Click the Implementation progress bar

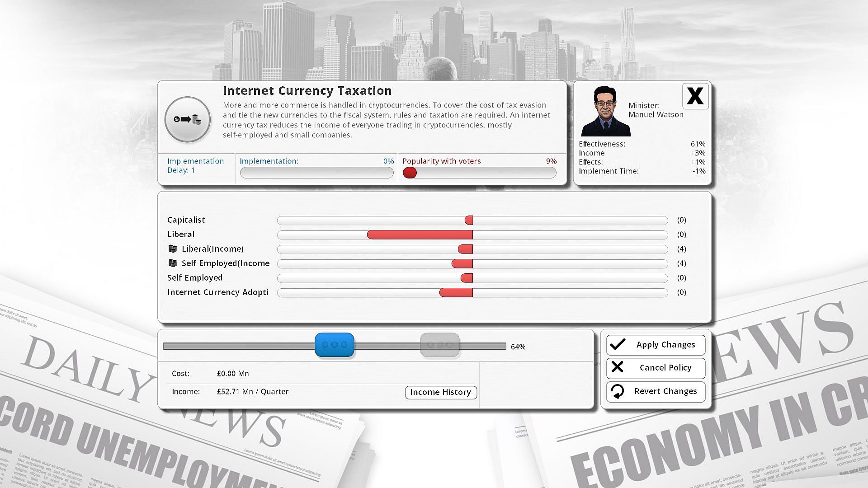click(316, 173)
